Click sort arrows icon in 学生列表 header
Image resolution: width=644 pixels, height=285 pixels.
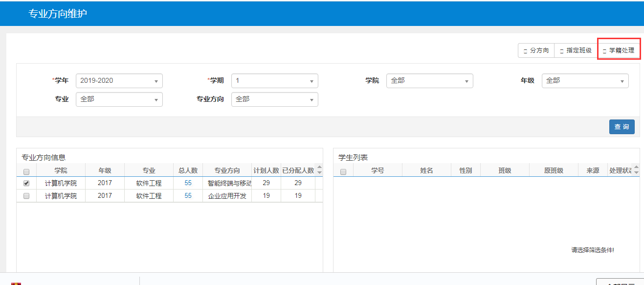(x=636, y=170)
